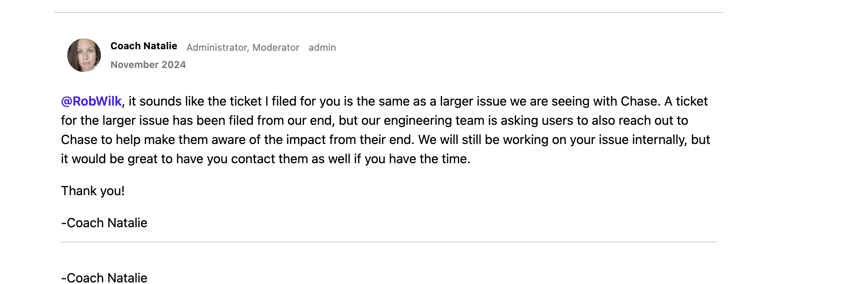Click the phrase 'filed from our end'
This screenshot has width=868, height=284.
point(281,120)
